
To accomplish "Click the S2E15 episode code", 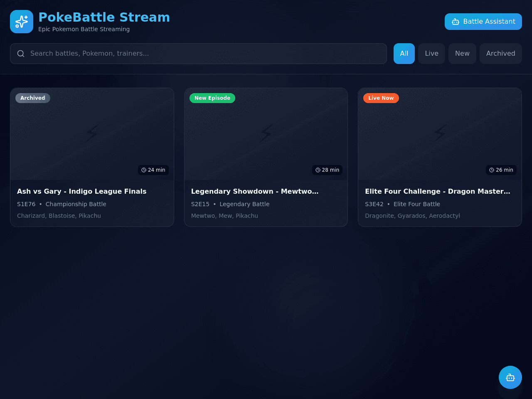I will point(200,204).
